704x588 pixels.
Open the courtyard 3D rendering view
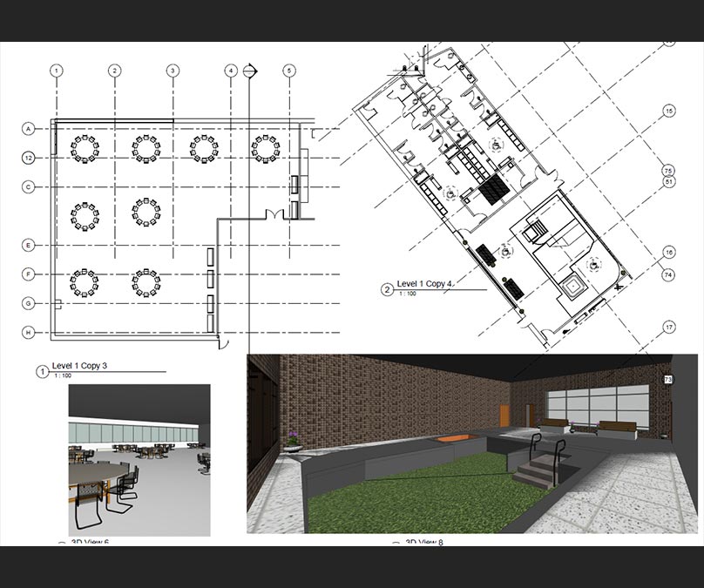[x=472, y=443]
